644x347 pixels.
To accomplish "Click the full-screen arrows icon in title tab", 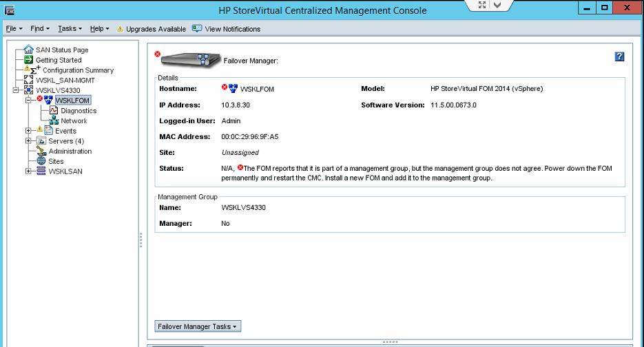I will 482,5.
